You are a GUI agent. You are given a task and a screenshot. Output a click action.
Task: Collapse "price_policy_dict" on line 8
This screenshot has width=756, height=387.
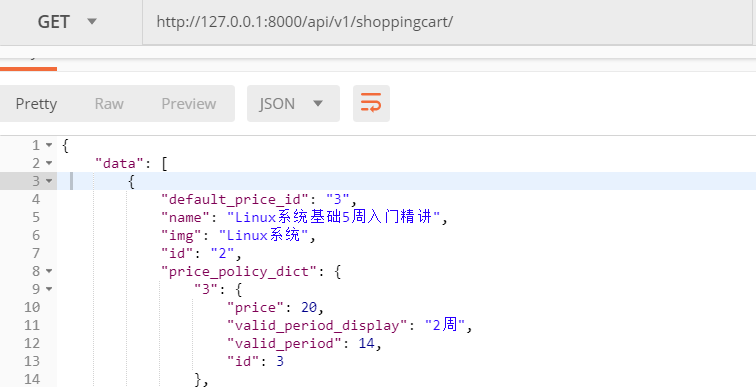pyautogui.click(x=49, y=271)
